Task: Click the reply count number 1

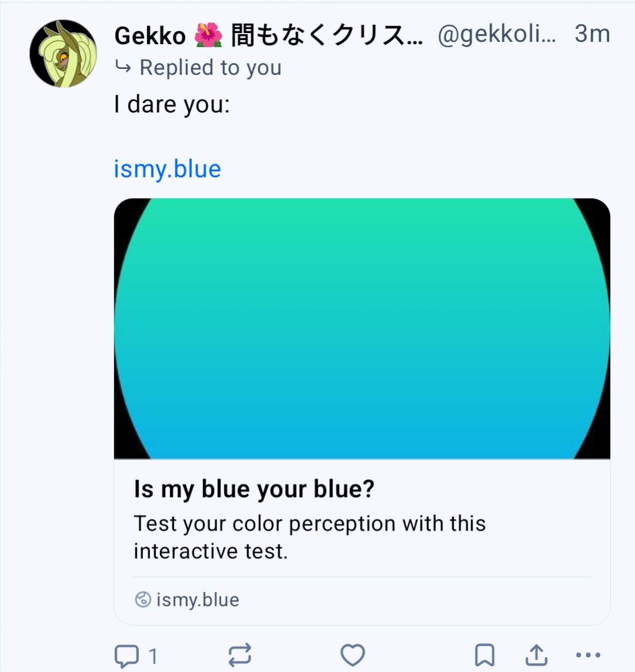Action: [153, 656]
